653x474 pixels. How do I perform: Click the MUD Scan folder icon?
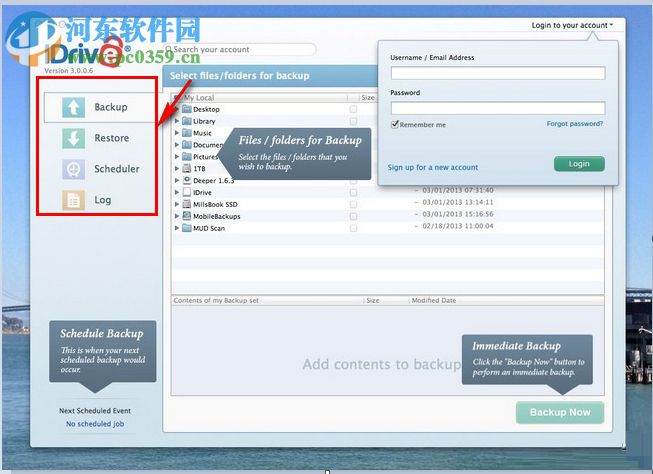pos(187,228)
